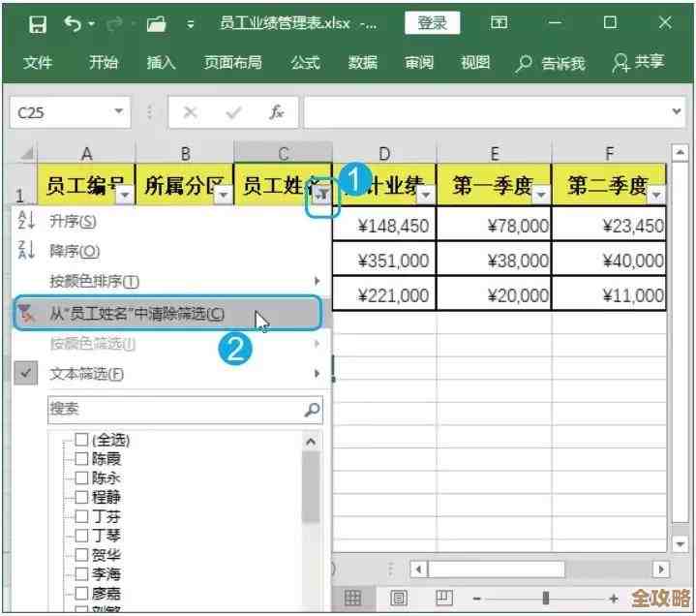Click the magnifier icon in filter search box
Image resolution: width=696 pixels, height=616 pixels.
(x=312, y=409)
